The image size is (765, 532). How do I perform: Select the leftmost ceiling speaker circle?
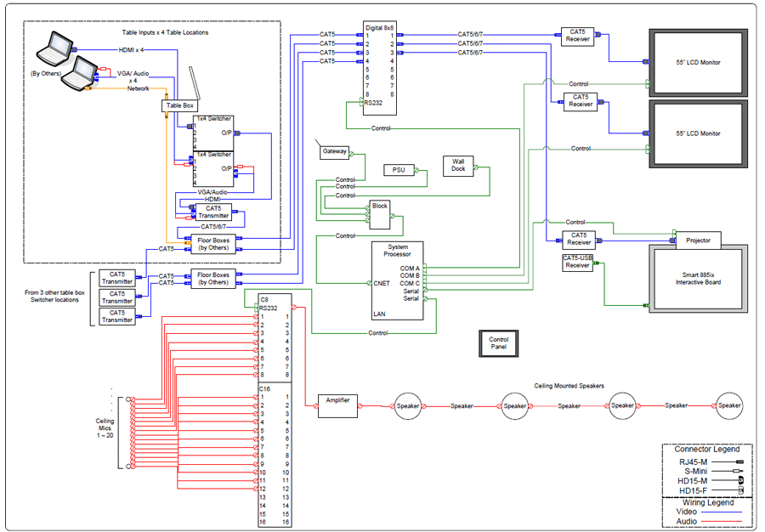coord(408,406)
